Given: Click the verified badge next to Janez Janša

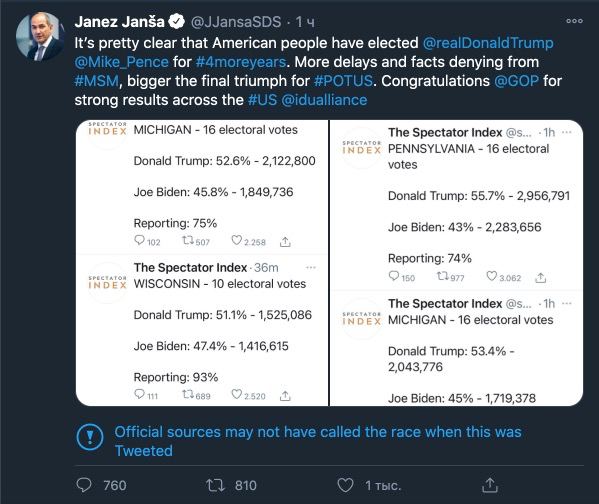Looking at the screenshot, I should point(177,22).
